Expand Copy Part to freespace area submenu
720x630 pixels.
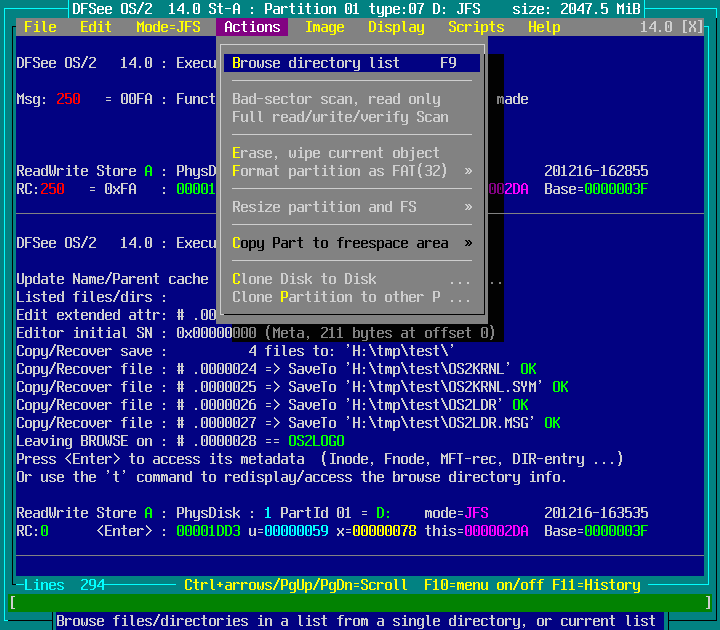(352, 243)
